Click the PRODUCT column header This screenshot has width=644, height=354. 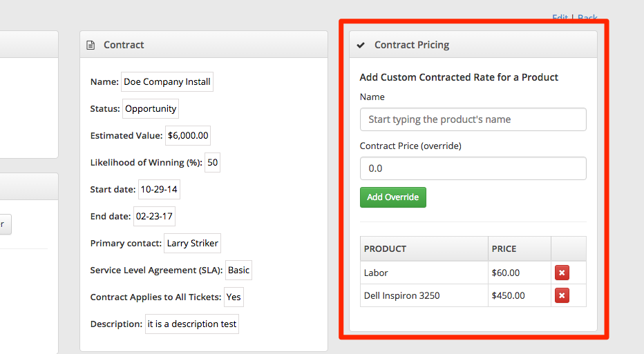coord(385,248)
